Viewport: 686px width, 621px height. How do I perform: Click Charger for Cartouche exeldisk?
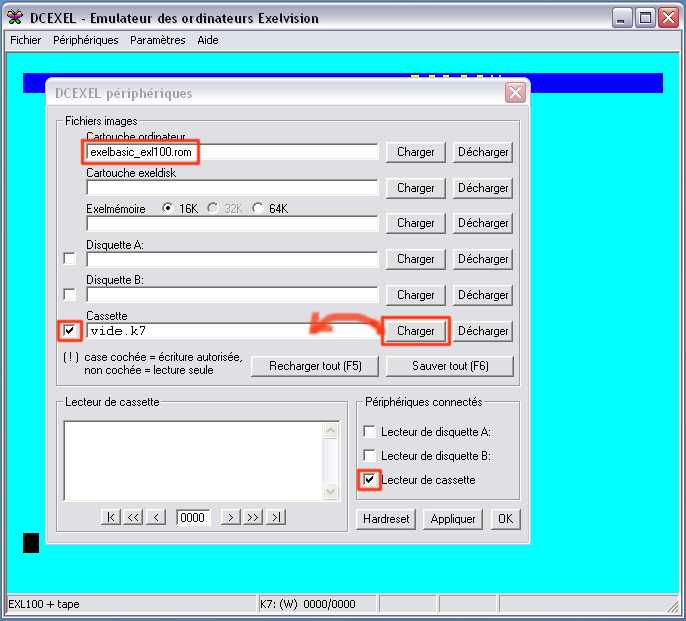(x=416, y=188)
